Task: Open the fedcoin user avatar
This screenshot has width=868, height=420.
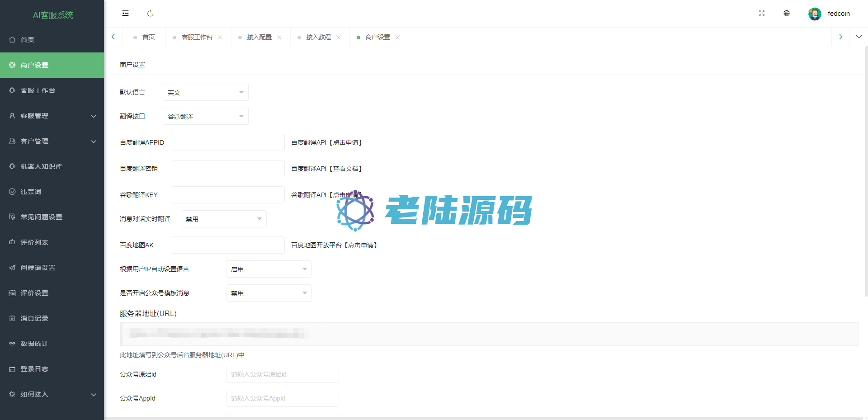Action: pos(815,14)
